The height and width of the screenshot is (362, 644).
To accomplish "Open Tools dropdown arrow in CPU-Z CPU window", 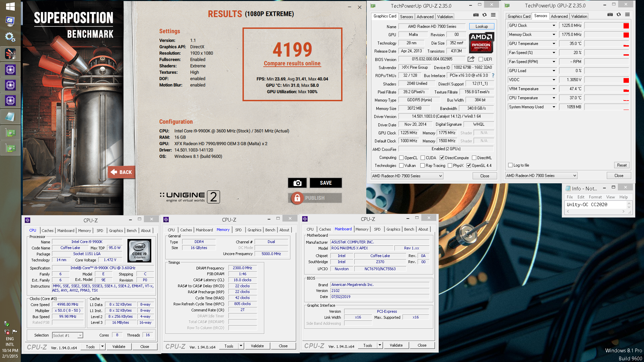I will click(x=102, y=347).
